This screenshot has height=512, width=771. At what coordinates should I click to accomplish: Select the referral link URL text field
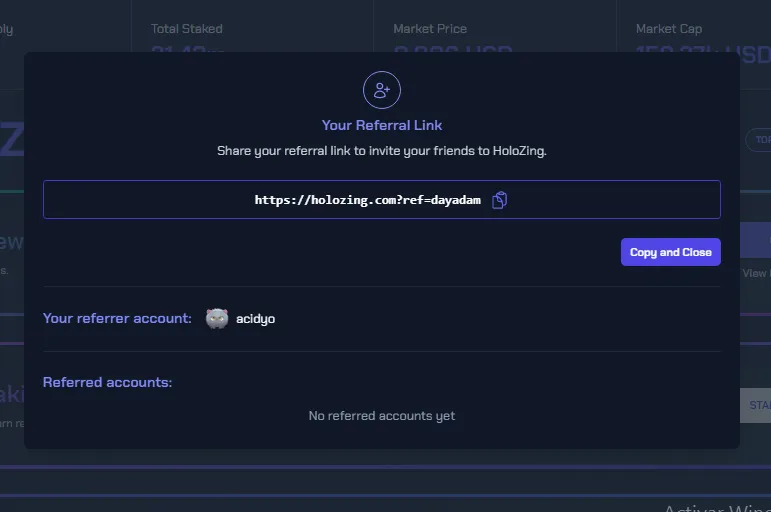coord(382,199)
